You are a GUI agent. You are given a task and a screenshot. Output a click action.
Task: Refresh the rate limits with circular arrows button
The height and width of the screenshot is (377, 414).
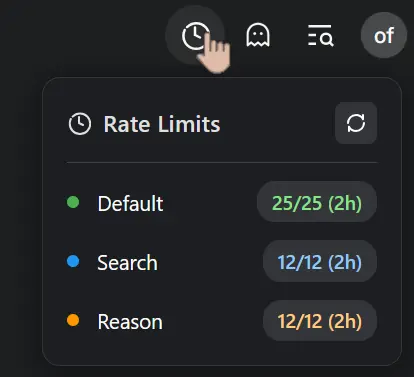(x=356, y=123)
